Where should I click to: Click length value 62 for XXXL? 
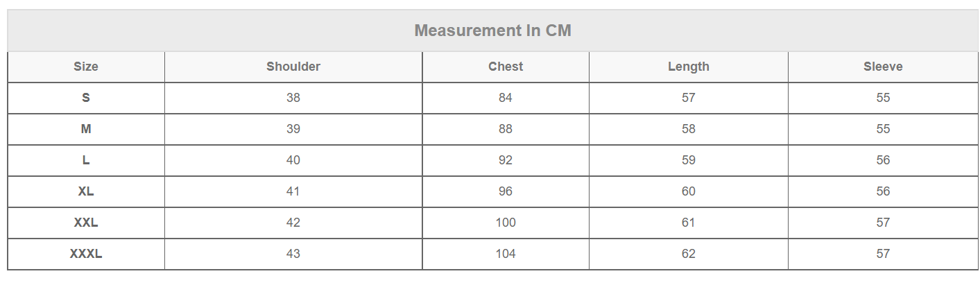coord(689,254)
